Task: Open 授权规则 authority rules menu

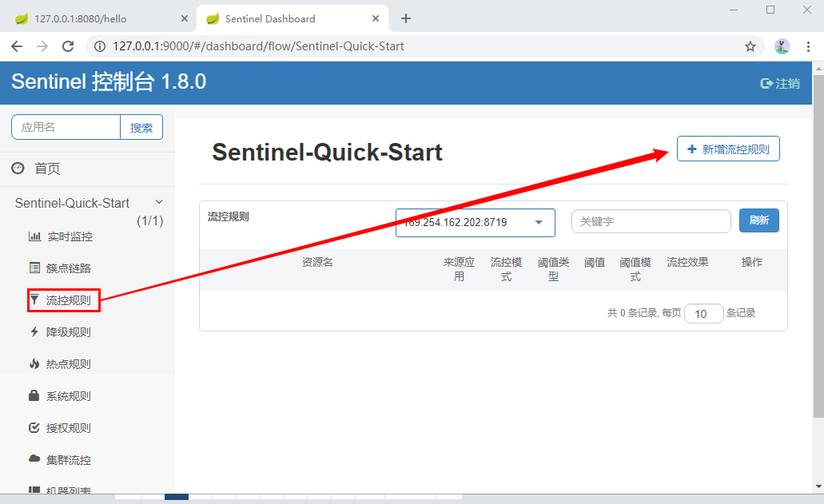Action: coord(60,428)
